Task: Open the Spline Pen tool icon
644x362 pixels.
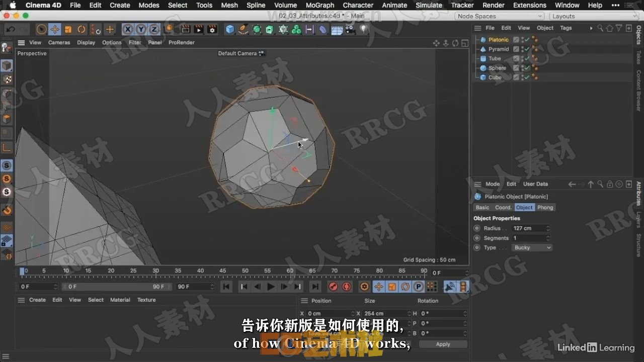Action: 244,29
